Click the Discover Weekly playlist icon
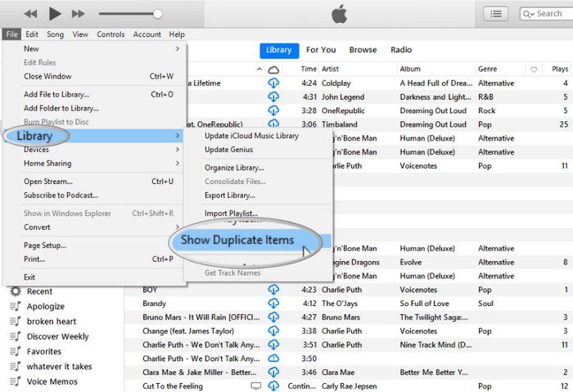The height and width of the screenshot is (392, 573). coord(15,336)
